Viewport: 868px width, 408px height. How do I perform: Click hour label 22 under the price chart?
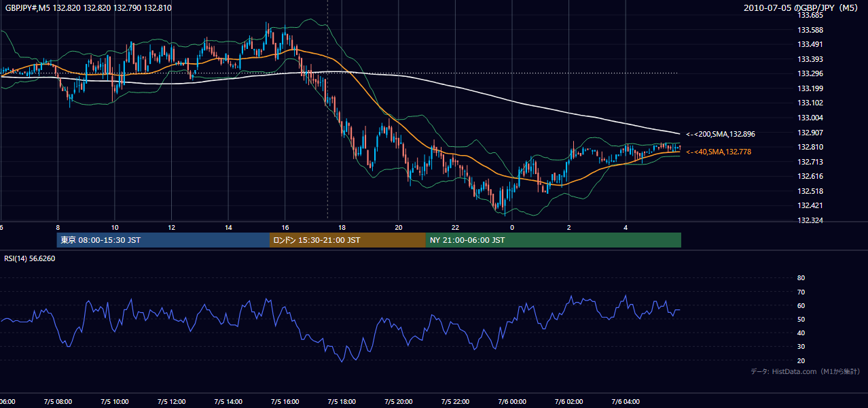click(x=456, y=228)
